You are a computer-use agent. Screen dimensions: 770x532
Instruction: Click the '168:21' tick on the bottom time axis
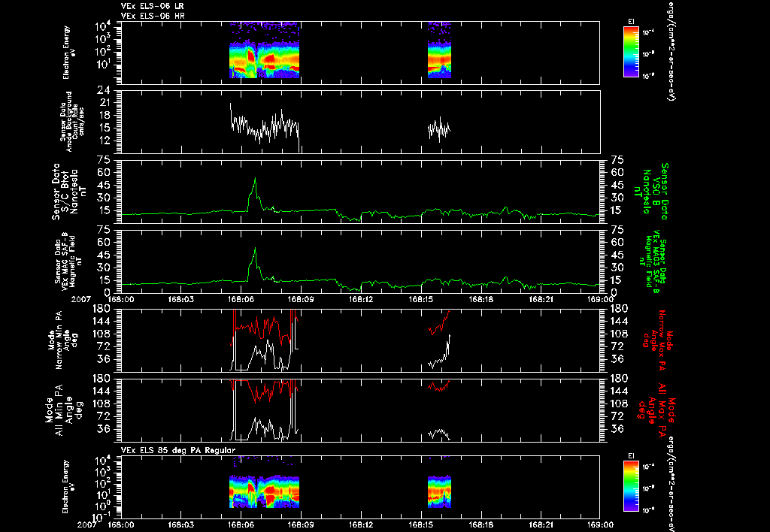click(541, 524)
